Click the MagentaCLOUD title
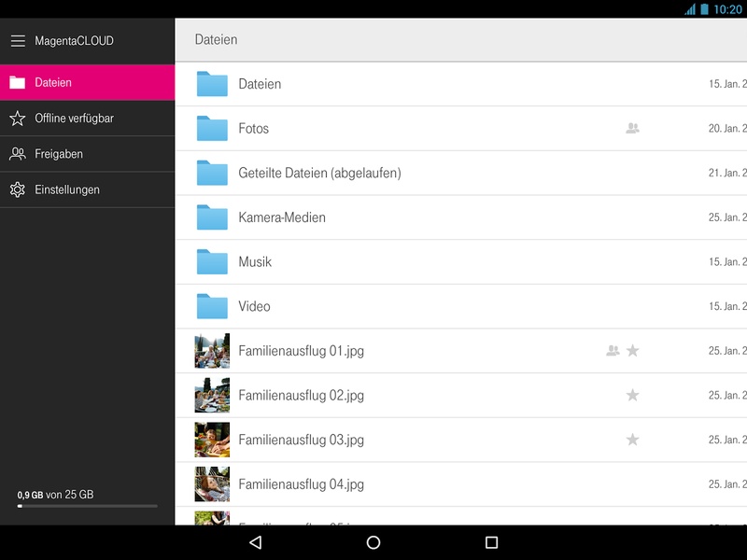 point(75,41)
